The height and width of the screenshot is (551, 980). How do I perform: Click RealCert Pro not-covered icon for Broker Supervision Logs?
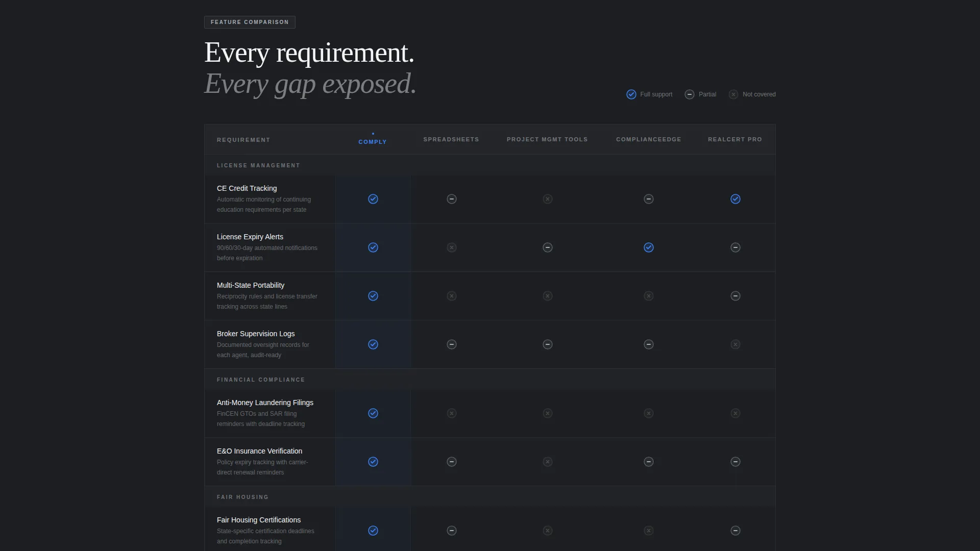[736, 344]
